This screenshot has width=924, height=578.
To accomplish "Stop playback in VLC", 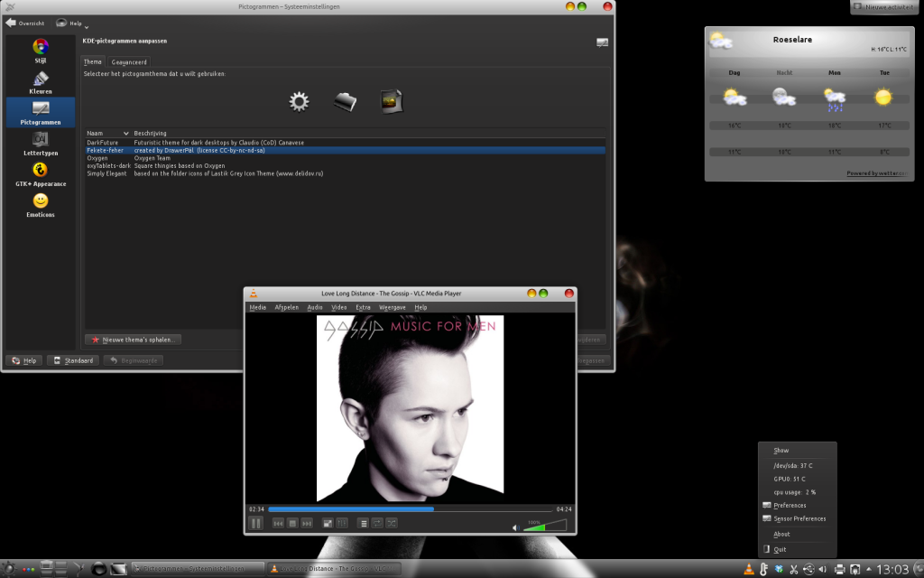I will (x=292, y=523).
